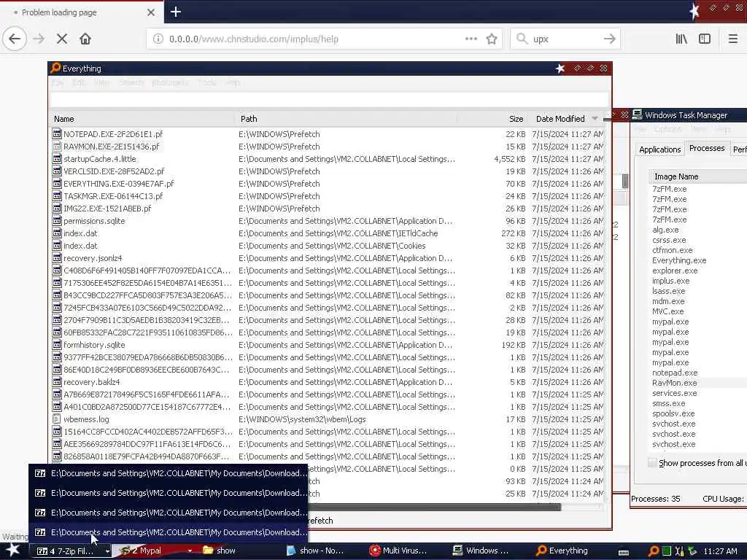
Task: Select startupCache.4.little file
Action: tap(99, 159)
